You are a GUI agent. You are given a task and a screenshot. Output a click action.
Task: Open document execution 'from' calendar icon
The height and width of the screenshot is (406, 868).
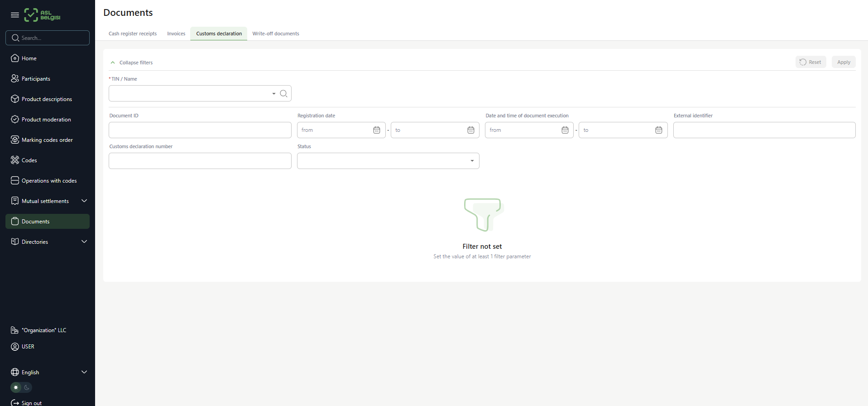[x=565, y=130]
